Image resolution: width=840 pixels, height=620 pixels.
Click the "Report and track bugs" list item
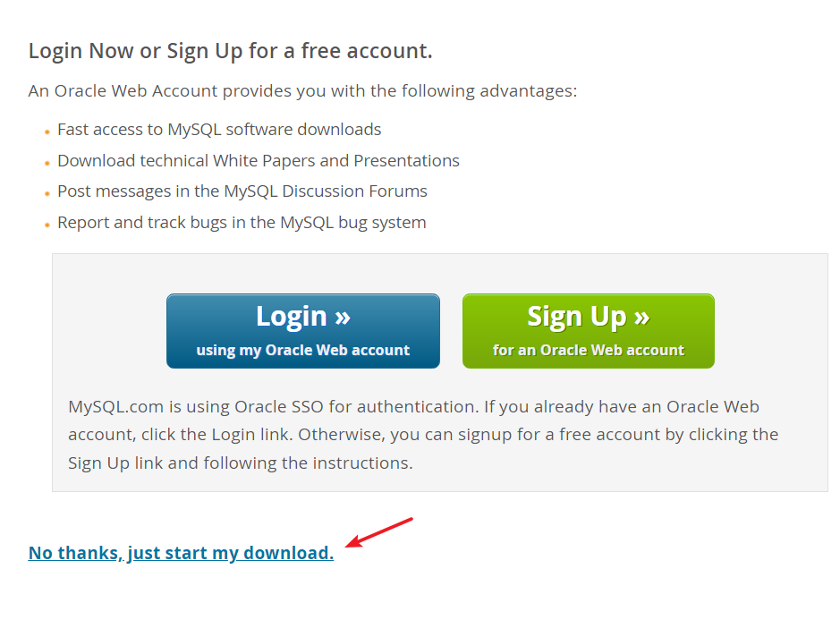pyautogui.click(x=242, y=223)
